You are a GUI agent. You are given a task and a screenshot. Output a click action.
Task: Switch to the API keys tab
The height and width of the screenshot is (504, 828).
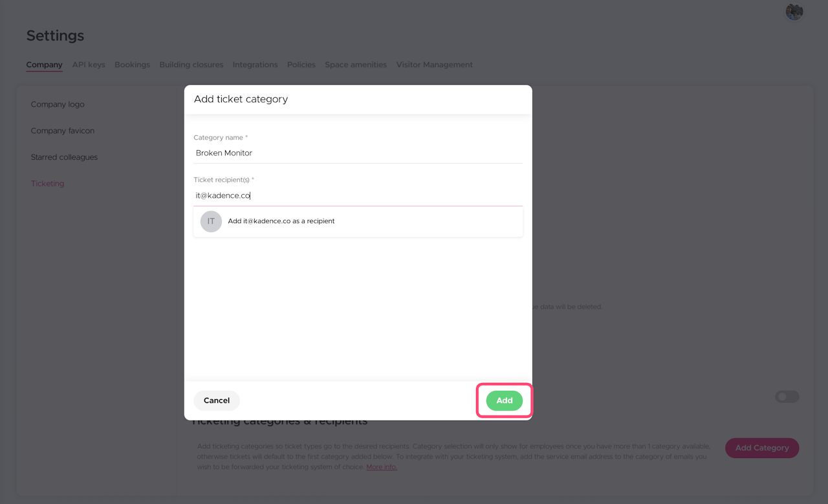(89, 65)
